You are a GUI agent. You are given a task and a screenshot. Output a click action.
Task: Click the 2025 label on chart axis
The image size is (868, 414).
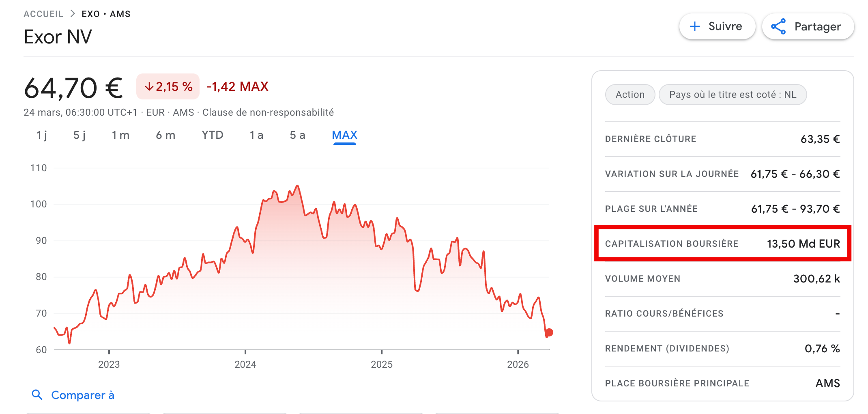[382, 364]
